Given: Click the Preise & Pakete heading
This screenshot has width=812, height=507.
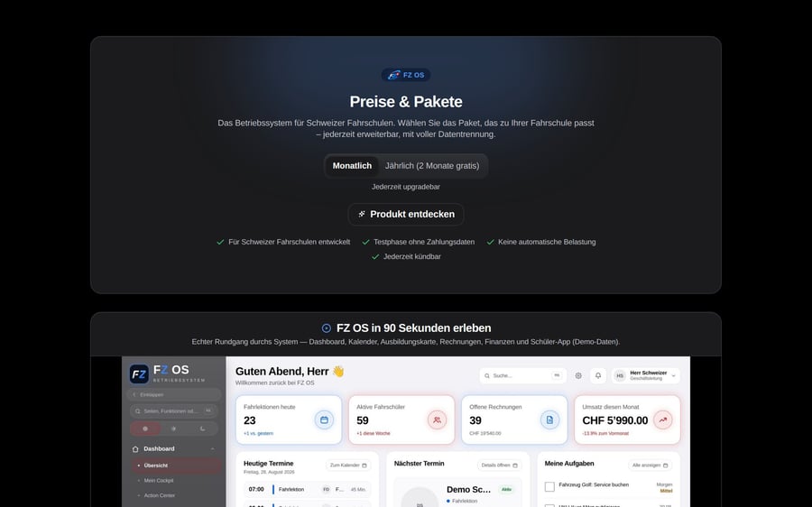Looking at the screenshot, I should 406,102.
